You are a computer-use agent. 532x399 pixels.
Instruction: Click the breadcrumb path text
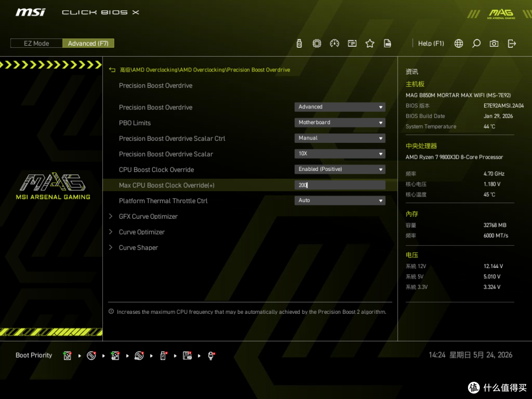pyautogui.click(x=205, y=70)
